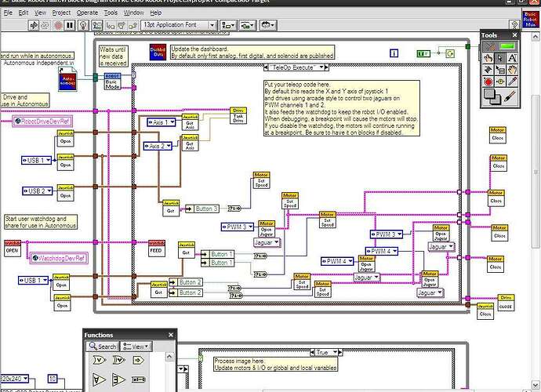
Task: Click the Step Over toolbar button
Action: 122,26
